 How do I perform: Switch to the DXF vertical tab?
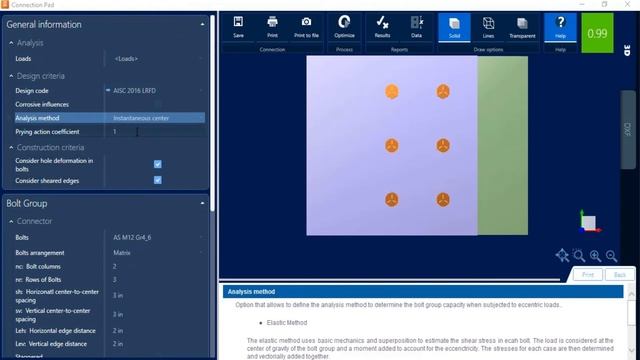[628, 129]
